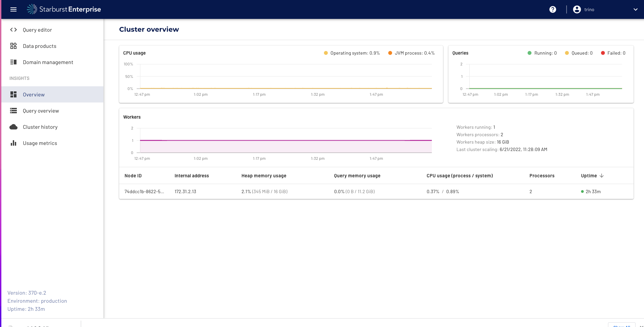Click sidebar Uptime: 2h 33m text

tap(26, 309)
